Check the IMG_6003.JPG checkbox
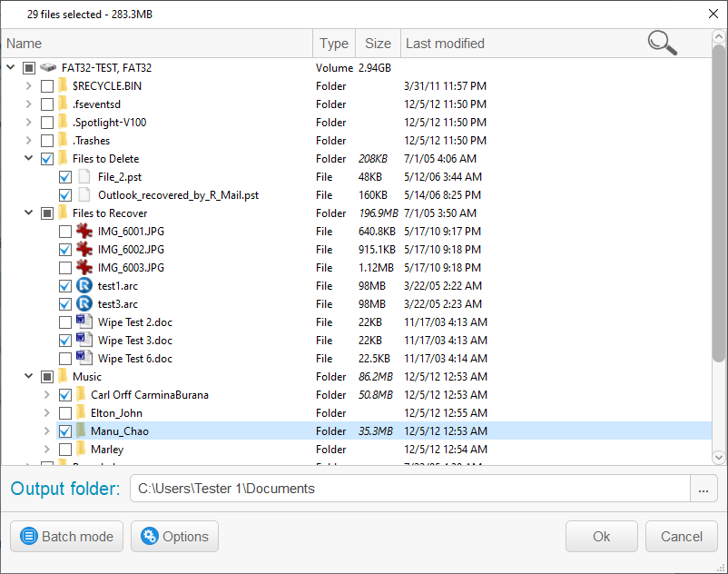The height and width of the screenshot is (574, 728). click(x=65, y=268)
